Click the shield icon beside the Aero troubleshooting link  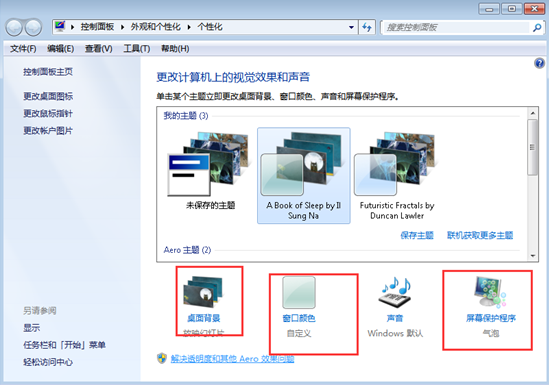pyautogui.click(x=161, y=358)
